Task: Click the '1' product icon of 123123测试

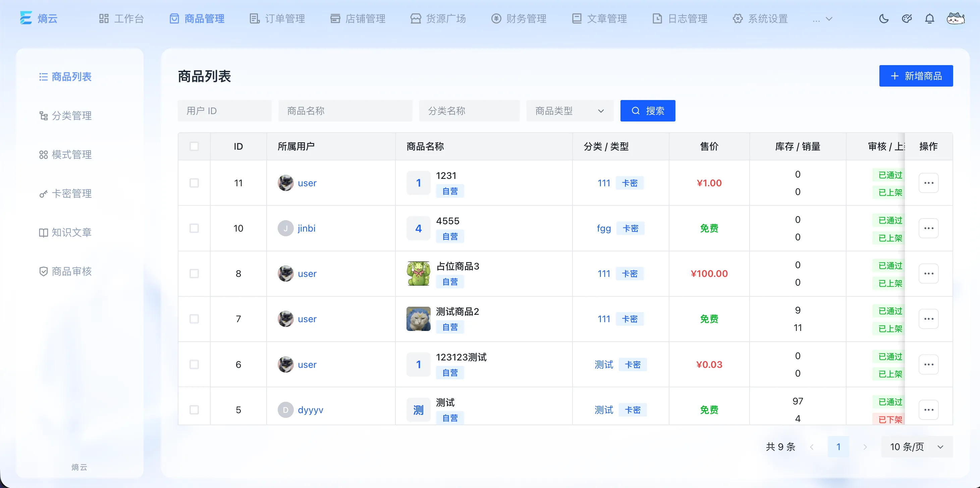Action: 418,364
